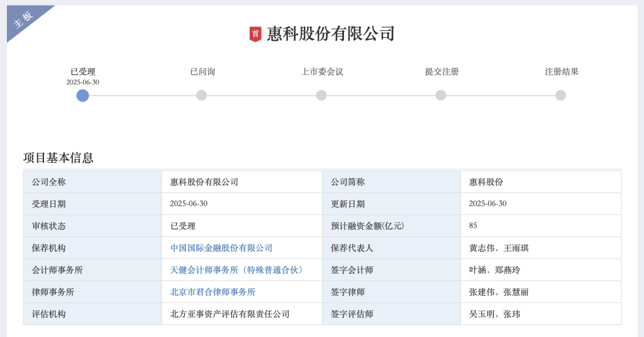Click the 上市委会议 stage label
This screenshot has width=644, height=337.
coord(322,72)
